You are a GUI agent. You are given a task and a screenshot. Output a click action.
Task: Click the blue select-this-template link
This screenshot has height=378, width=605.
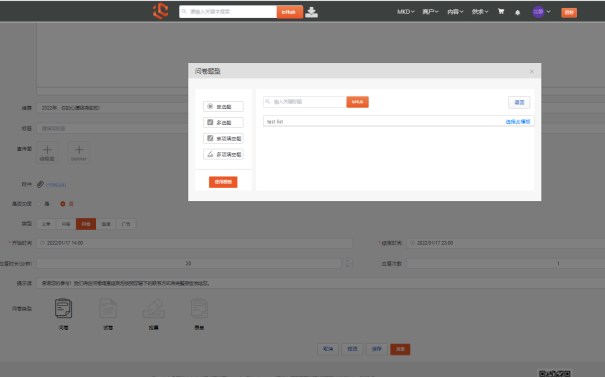point(518,122)
